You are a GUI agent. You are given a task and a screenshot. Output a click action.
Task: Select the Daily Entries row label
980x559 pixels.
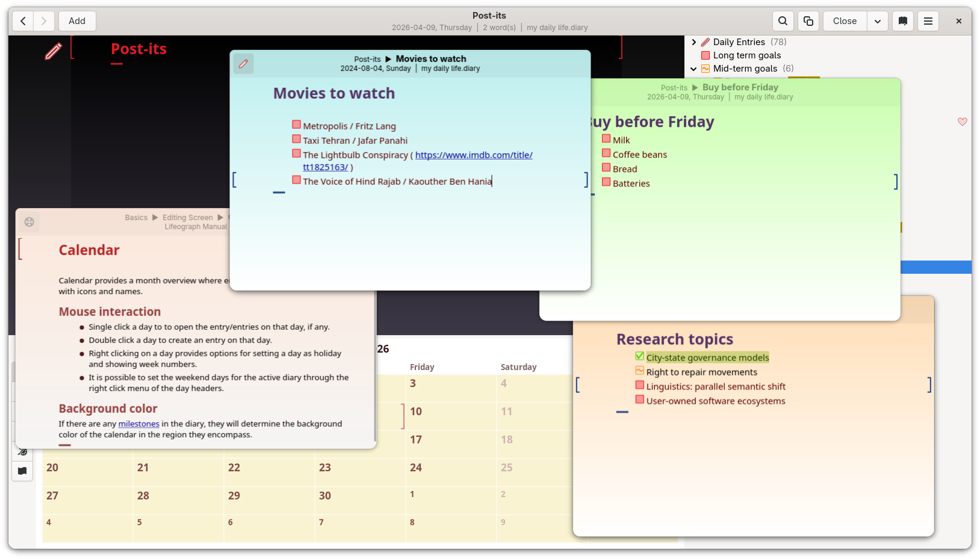[739, 42]
